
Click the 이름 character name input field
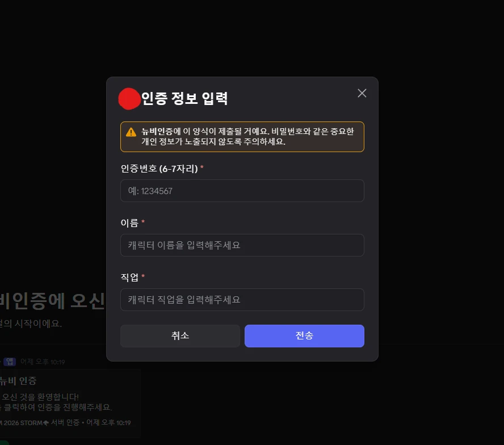pyautogui.click(x=242, y=245)
